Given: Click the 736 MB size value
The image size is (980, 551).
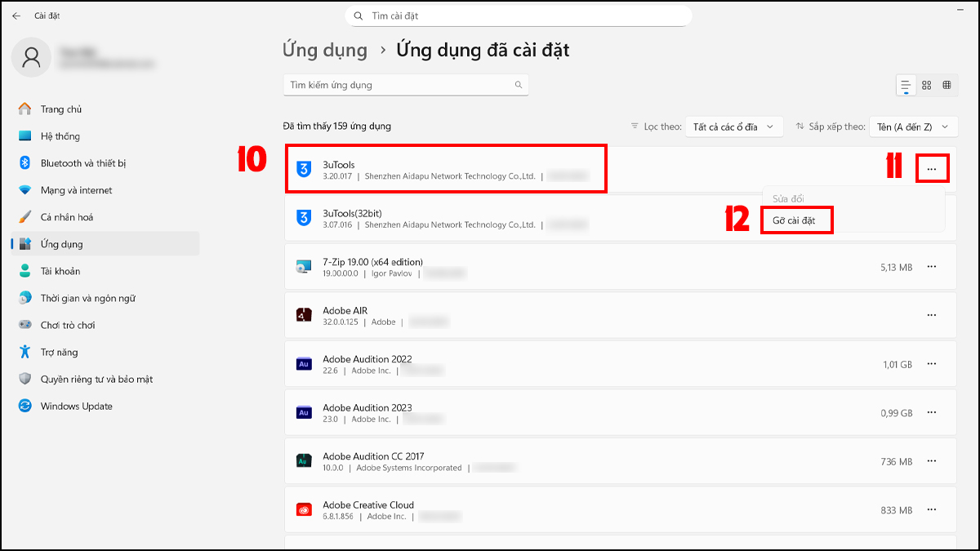Looking at the screenshot, I should pyautogui.click(x=897, y=462).
